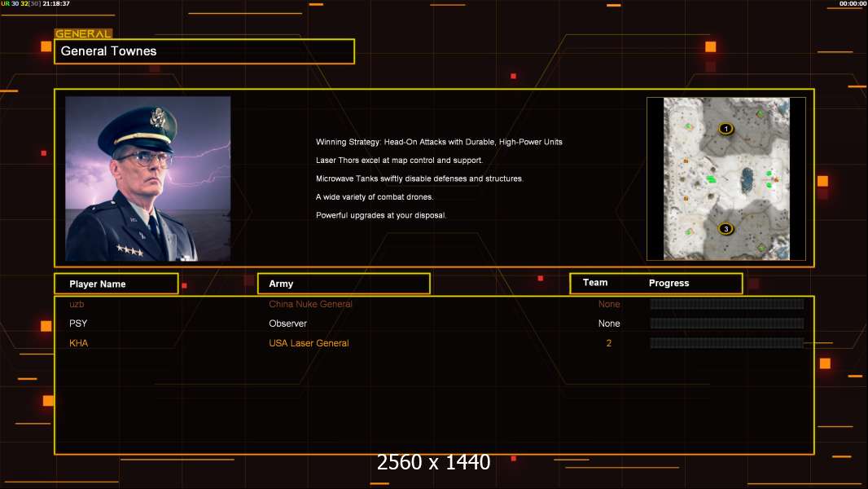
Task: Click USA Laser General army entry
Action: coord(309,343)
